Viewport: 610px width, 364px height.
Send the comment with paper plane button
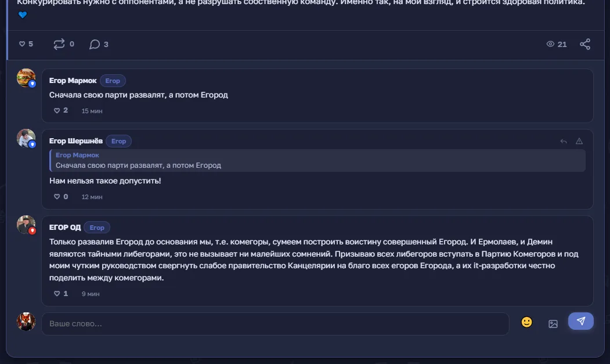[581, 321]
